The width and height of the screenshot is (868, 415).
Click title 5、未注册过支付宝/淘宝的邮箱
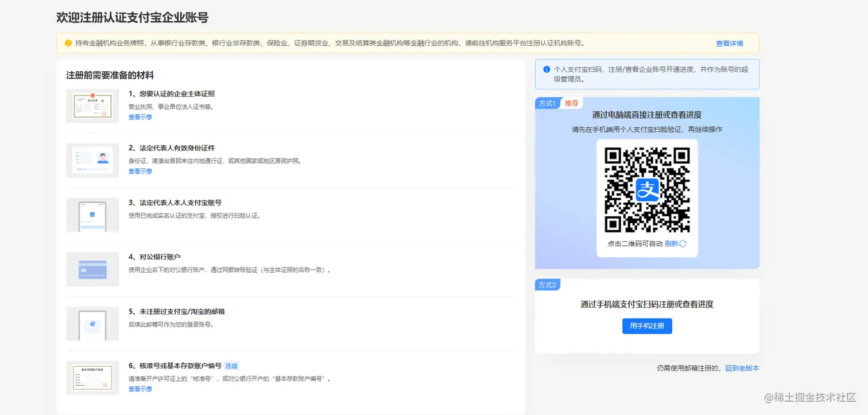coord(177,312)
